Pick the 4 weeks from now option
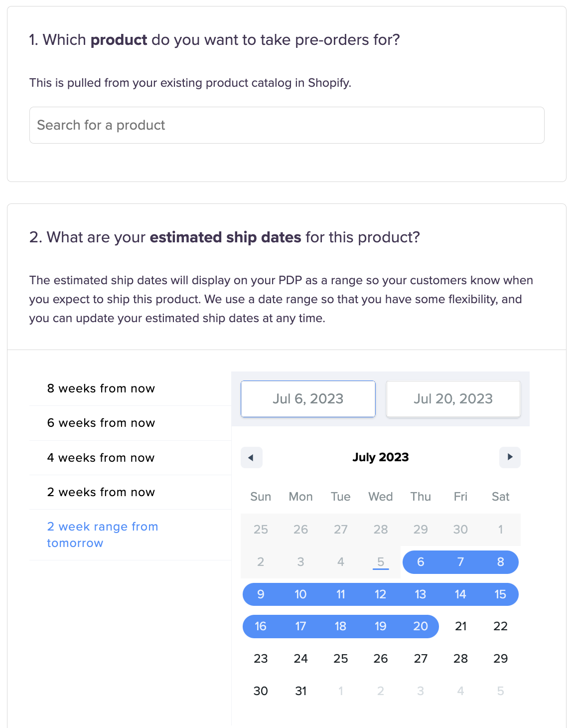The height and width of the screenshot is (728, 577). [x=101, y=458]
